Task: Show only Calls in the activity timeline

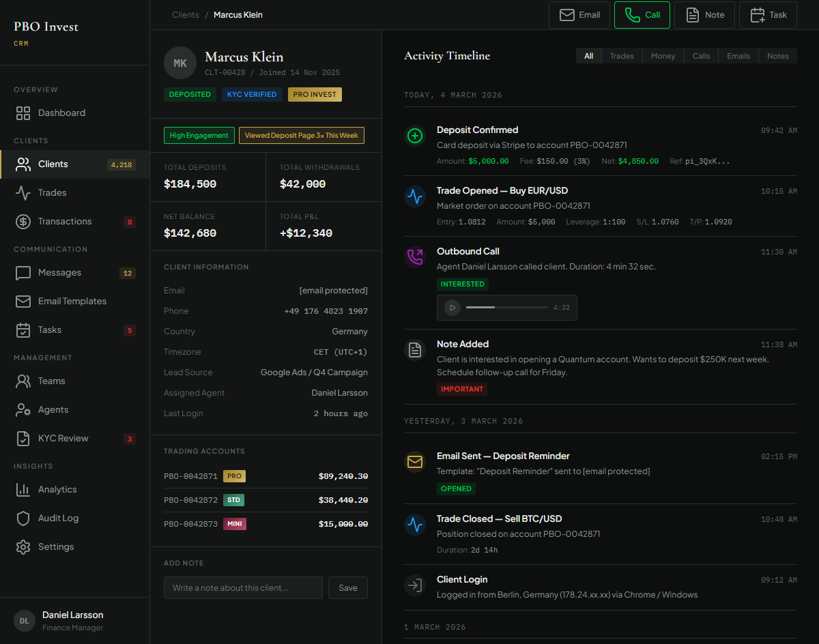Action: [701, 56]
